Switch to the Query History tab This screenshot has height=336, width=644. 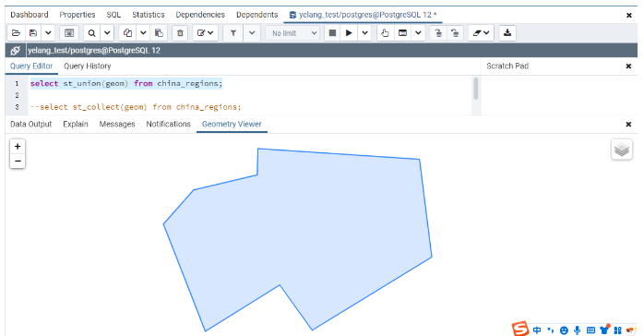[87, 66]
